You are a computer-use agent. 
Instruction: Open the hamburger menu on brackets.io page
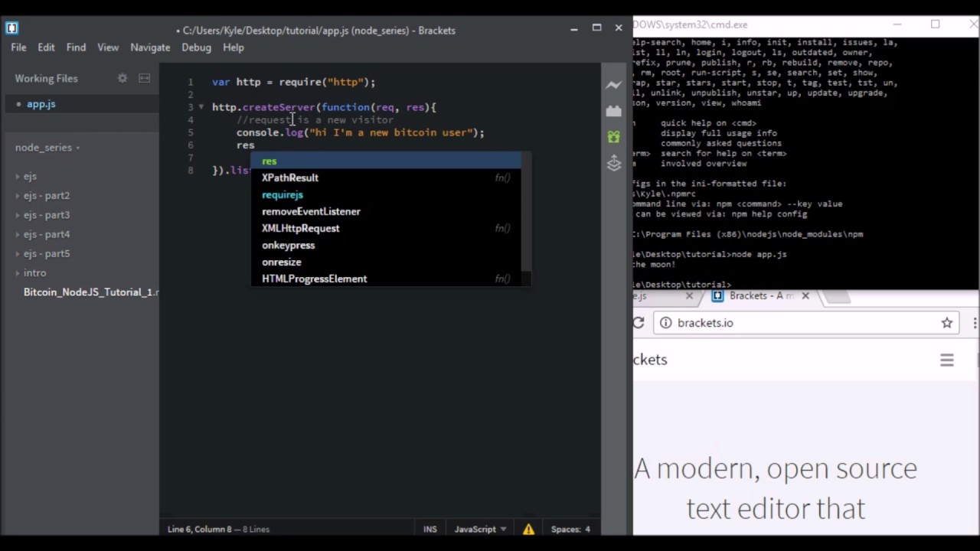947,360
